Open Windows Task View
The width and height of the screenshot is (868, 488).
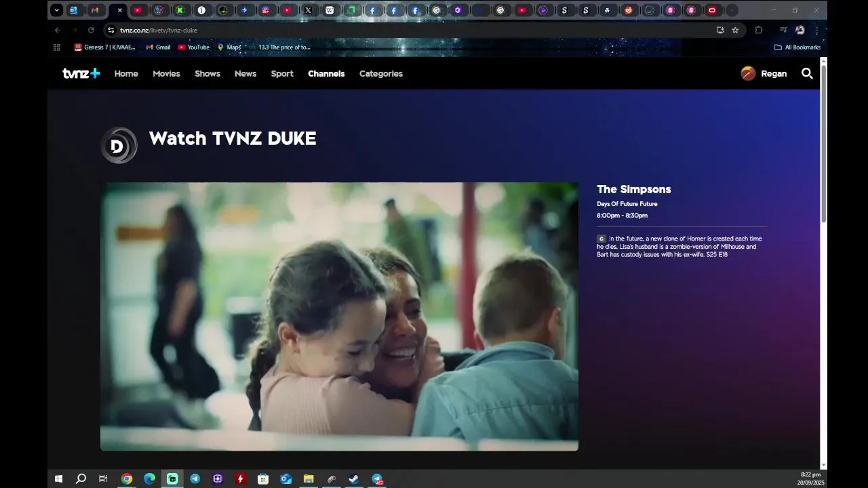[x=103, y=479]
